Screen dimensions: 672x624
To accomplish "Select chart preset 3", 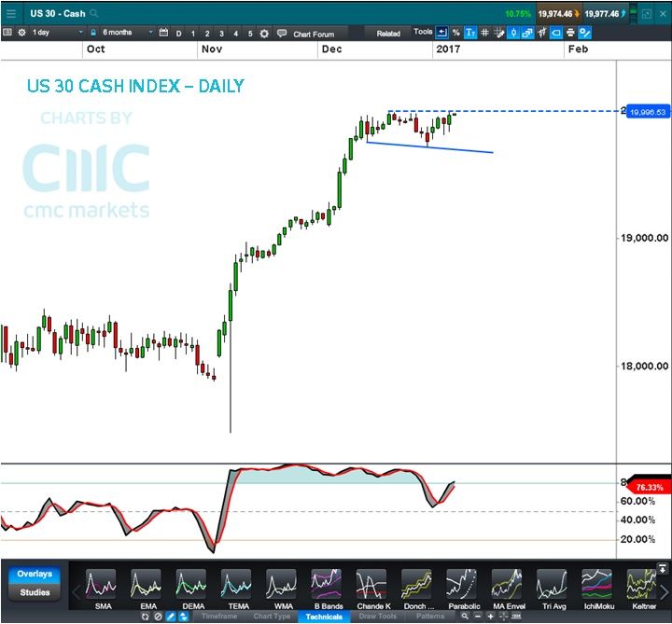I will tap(221, 34).
